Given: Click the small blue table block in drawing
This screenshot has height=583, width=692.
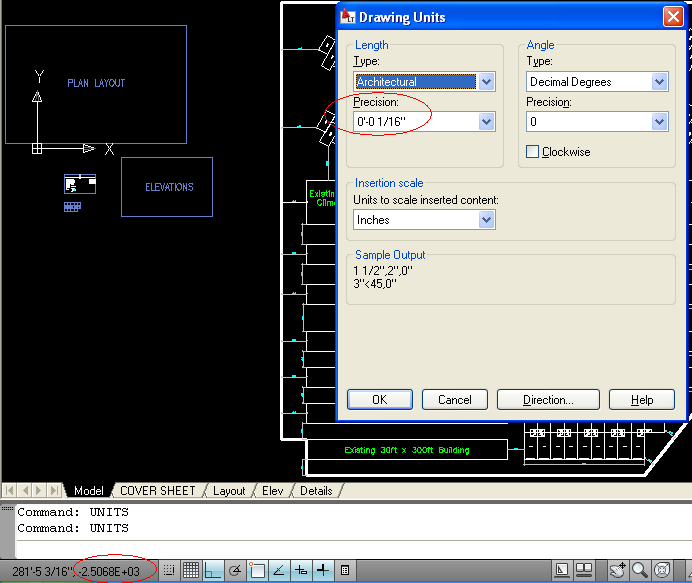Looking at the screenshot, I should pos(72,207).
